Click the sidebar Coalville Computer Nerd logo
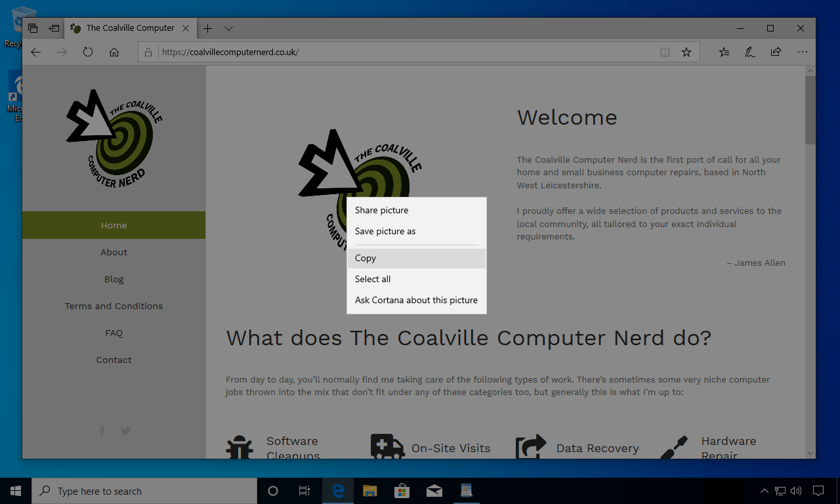This screenshot has width=840, height=504. point(114,138)
